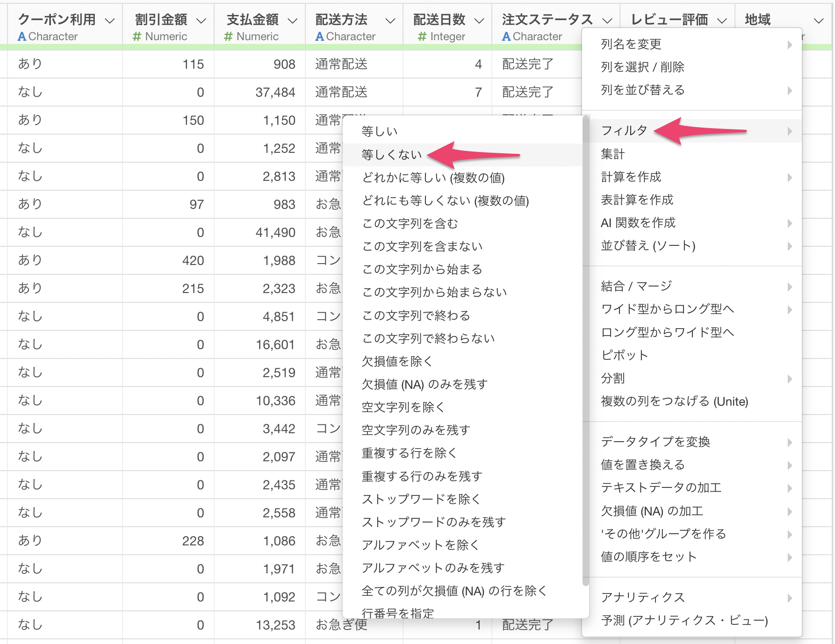The image size is (835, 644).
Task: Select 等しくない filter option
Action: point(392,155)
